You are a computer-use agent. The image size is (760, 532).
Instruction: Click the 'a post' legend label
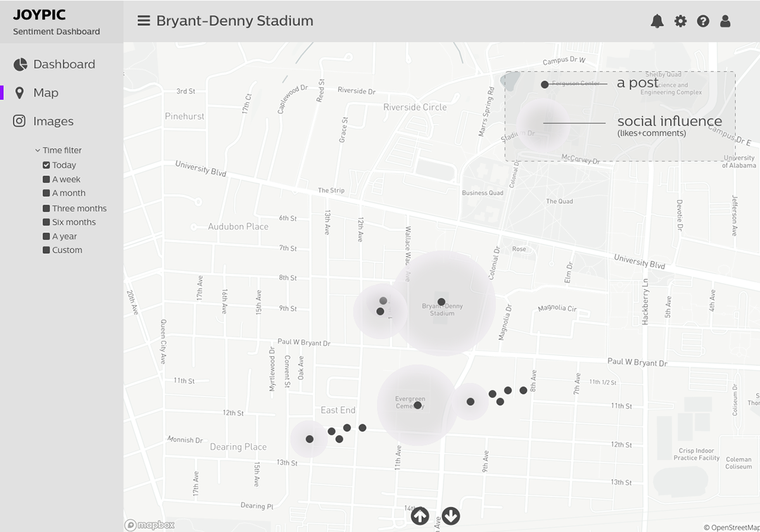(x=638, y=84)
